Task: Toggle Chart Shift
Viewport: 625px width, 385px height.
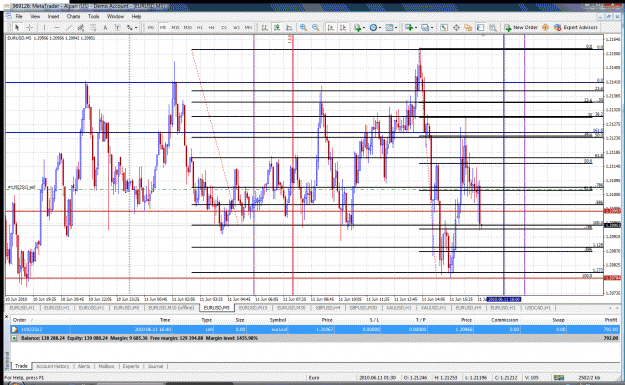Action: [343, 28]
